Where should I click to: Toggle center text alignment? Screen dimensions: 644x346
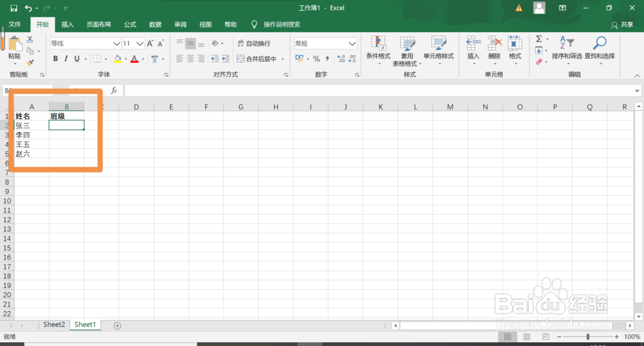pos(190,59)
